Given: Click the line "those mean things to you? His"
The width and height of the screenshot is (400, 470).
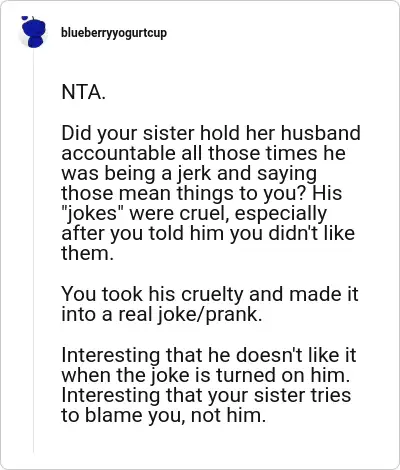Looking at the screenshot, I should tap(202, 193).
